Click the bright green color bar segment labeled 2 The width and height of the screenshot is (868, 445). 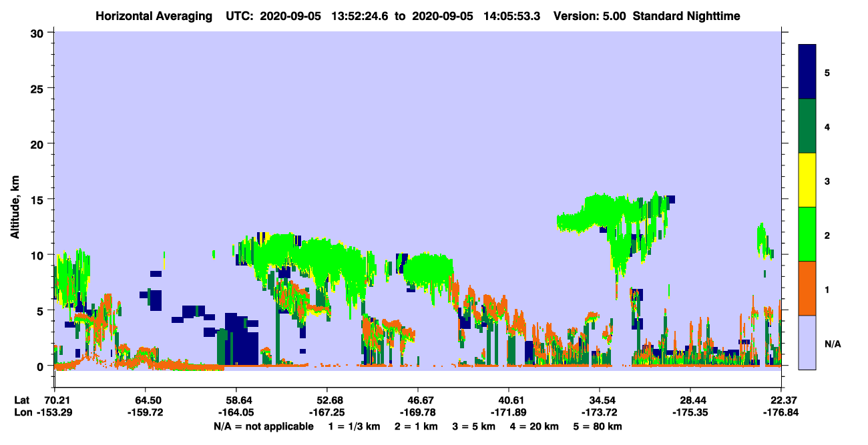click(x=807, y=234)
